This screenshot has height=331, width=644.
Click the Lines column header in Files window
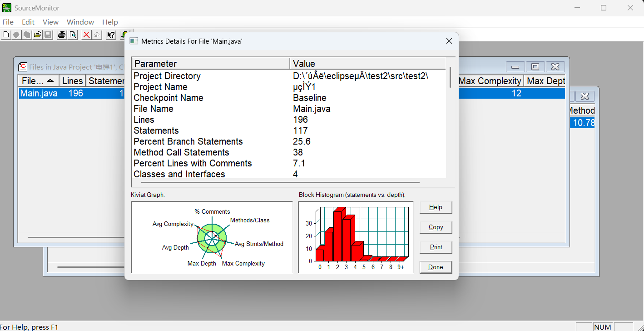(x=73, y=81)
